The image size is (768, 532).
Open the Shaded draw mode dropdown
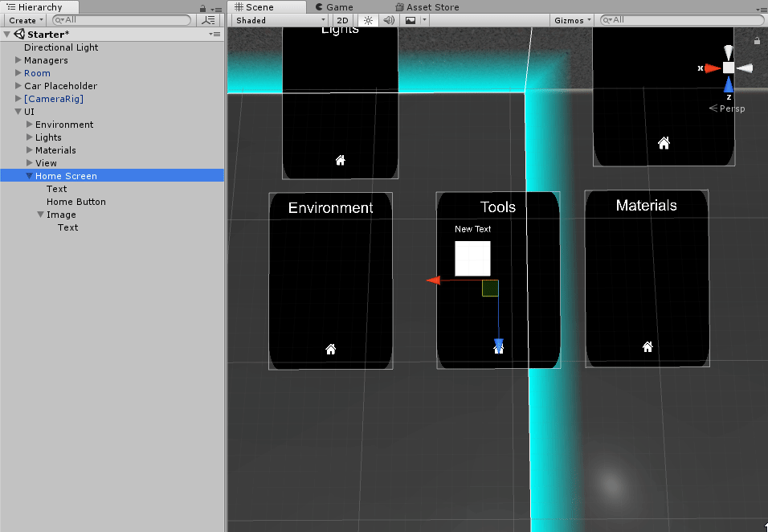coord(279,20)
